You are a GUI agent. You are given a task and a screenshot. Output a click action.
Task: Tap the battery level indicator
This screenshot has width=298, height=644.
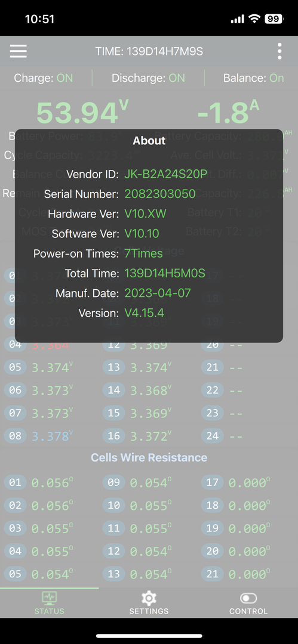(274, 19)
